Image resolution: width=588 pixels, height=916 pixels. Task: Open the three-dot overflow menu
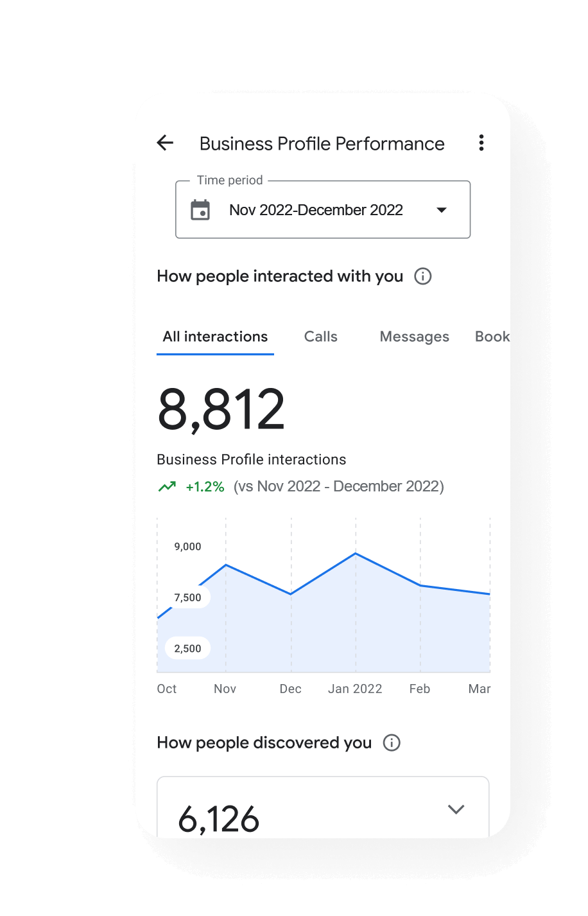481,143
